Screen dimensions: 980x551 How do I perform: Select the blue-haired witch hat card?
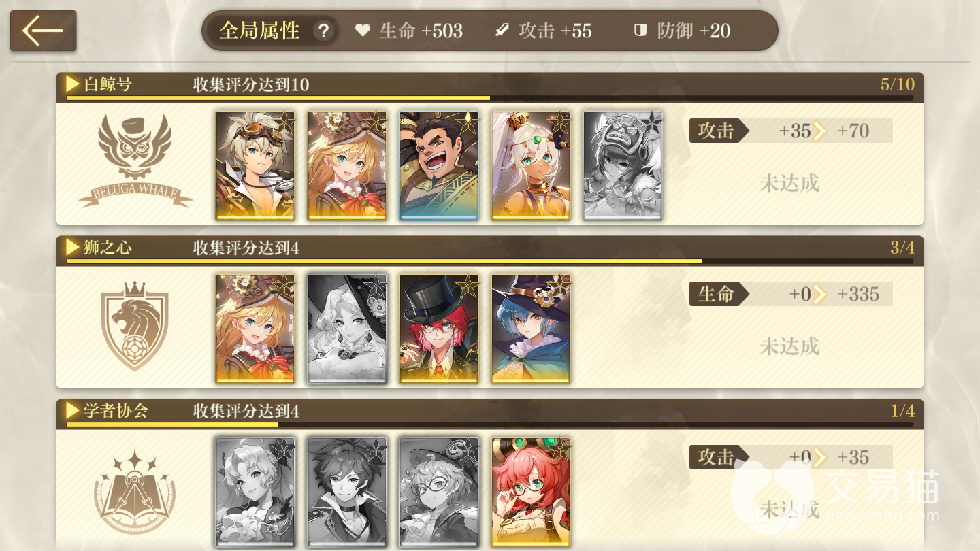(531, 329)
